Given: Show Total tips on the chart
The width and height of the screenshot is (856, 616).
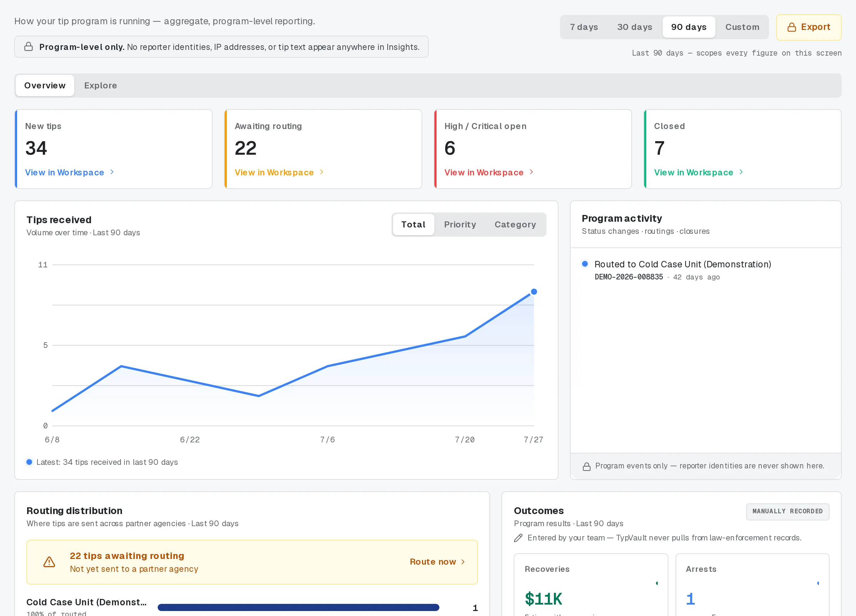Looking at the screenshot, I should [x=413, y=225].
